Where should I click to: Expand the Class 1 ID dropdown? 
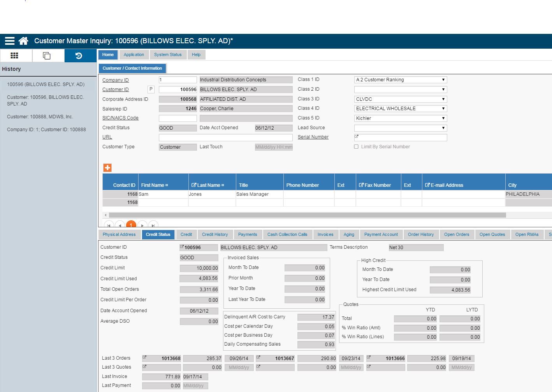(x=400, y=80)
